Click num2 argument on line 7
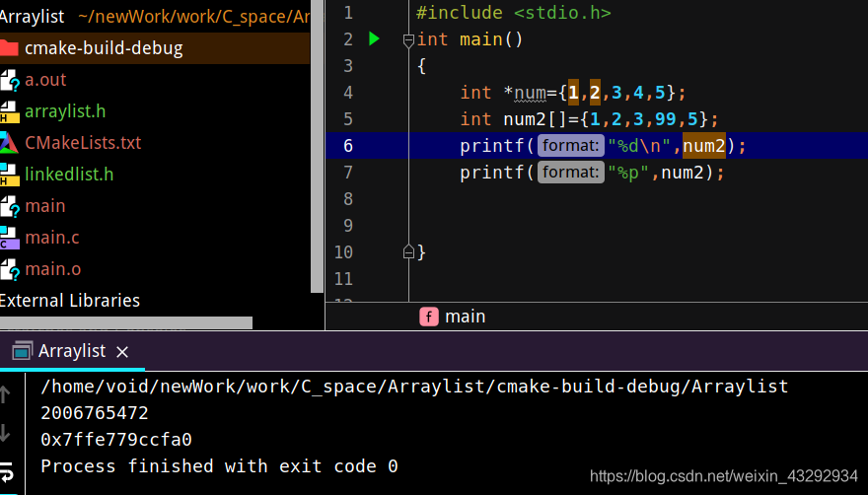 (x=683, y=173)
